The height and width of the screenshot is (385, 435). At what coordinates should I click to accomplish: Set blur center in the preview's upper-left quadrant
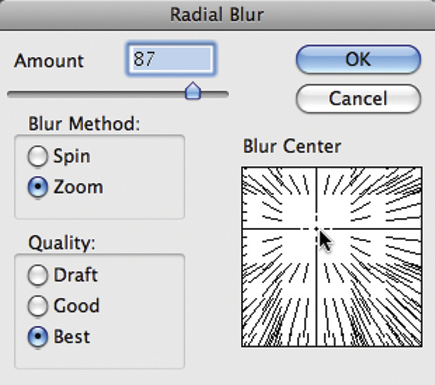(x=279, y=198)
